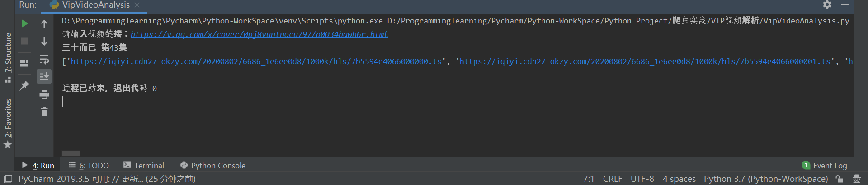Click the Structure panel icon
The width and height of the screenshot is (868, 185).
coord(8,80)
